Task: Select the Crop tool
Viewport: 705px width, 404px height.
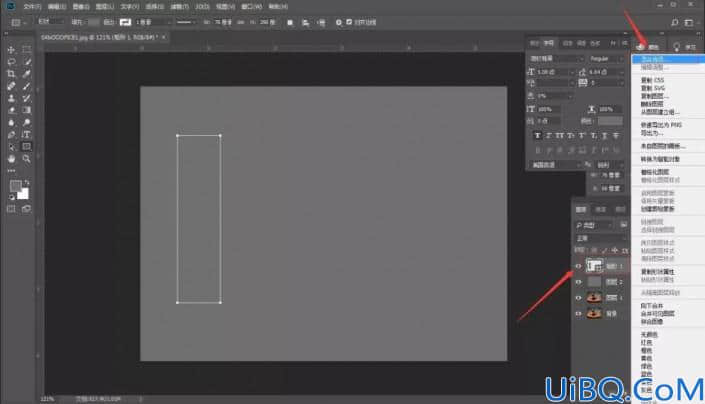Action: pyautogui.click(x=11, y=74)
